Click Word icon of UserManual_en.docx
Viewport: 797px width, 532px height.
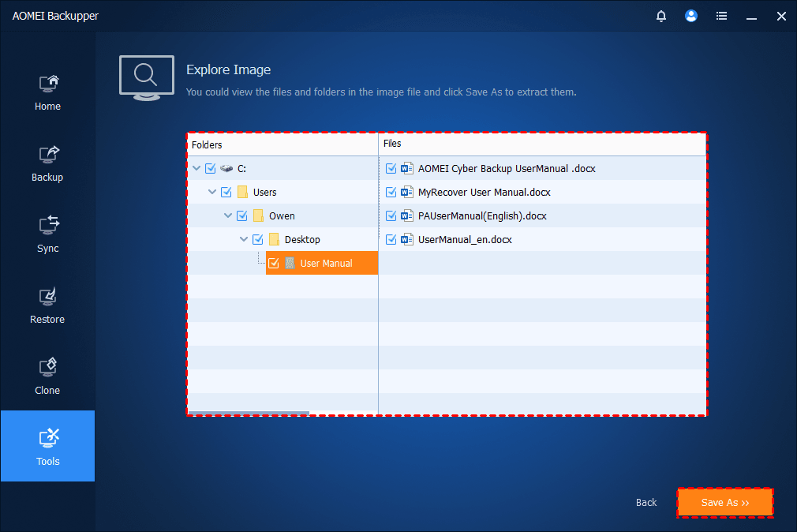tap(406, 239)
